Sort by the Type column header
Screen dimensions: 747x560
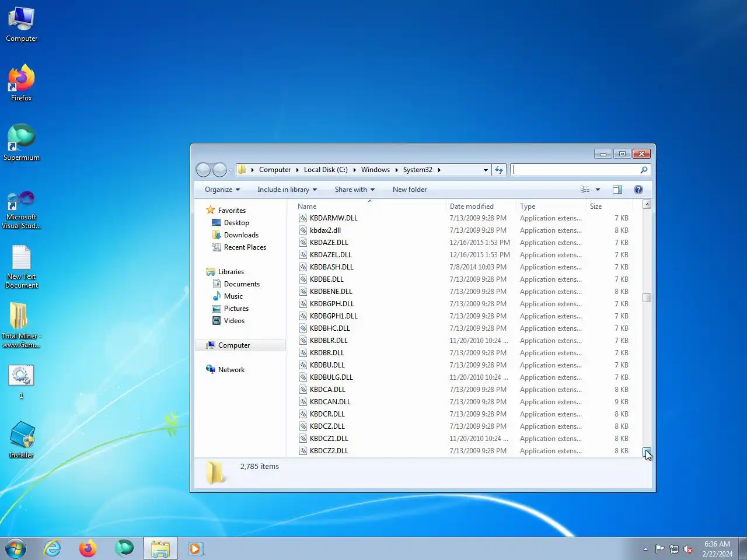click(551, 206)
